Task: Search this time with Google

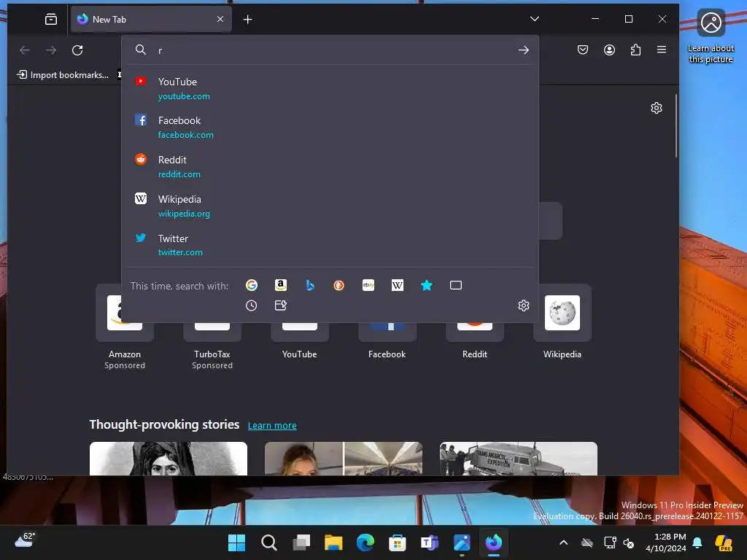Action: (x=252, y=285)
